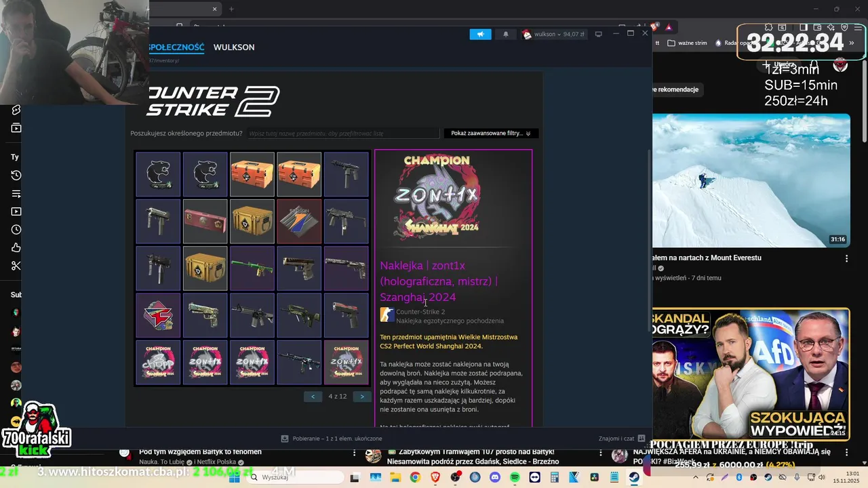Image resolution: width=868 pixels, height=488 pixels.
Task: Open the Windows Start menu
Action: [234, 478]
